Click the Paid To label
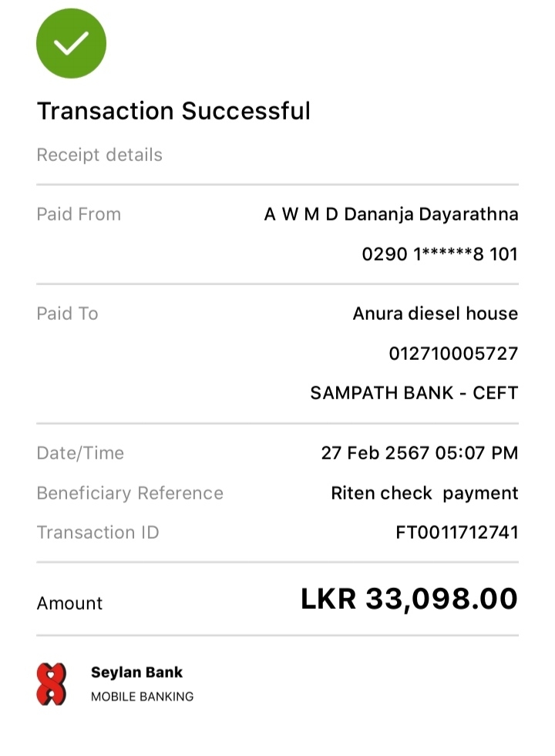This screenshot has width=555, height=756. coord(67,314)
